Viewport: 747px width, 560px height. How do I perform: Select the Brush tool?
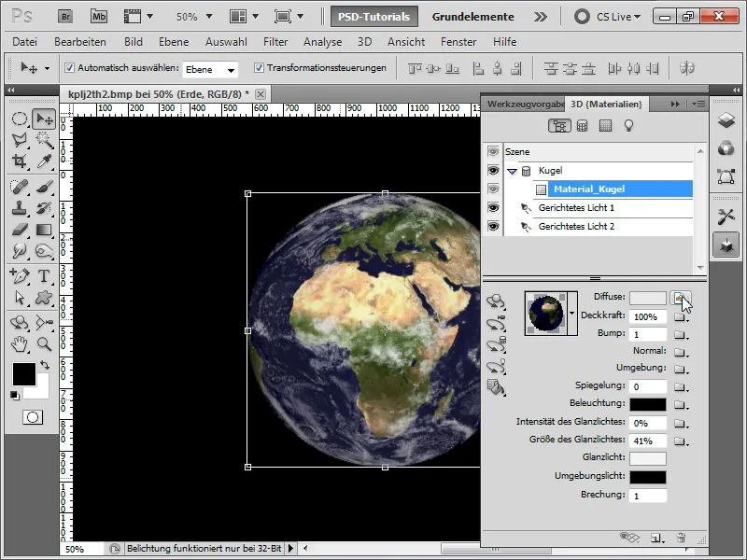click(x=44, y=187)
